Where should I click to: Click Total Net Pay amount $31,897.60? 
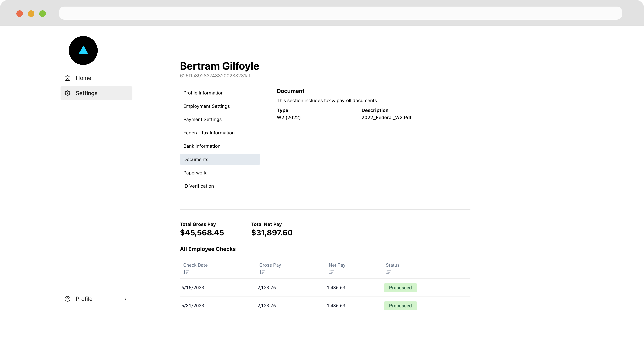[272, 233]
